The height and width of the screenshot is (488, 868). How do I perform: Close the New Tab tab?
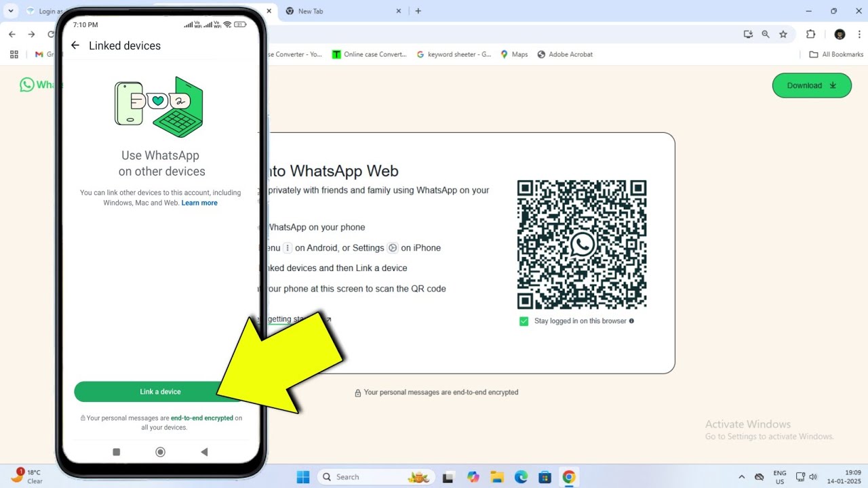[x=399, y=12]
